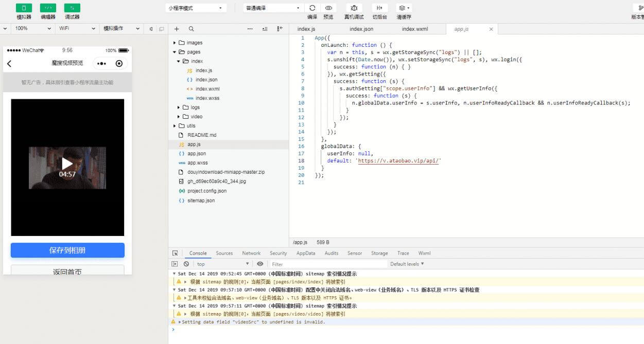644x344 pixels.
Task: Add a new file with the plus icon
Action: [x=177, y=29]
